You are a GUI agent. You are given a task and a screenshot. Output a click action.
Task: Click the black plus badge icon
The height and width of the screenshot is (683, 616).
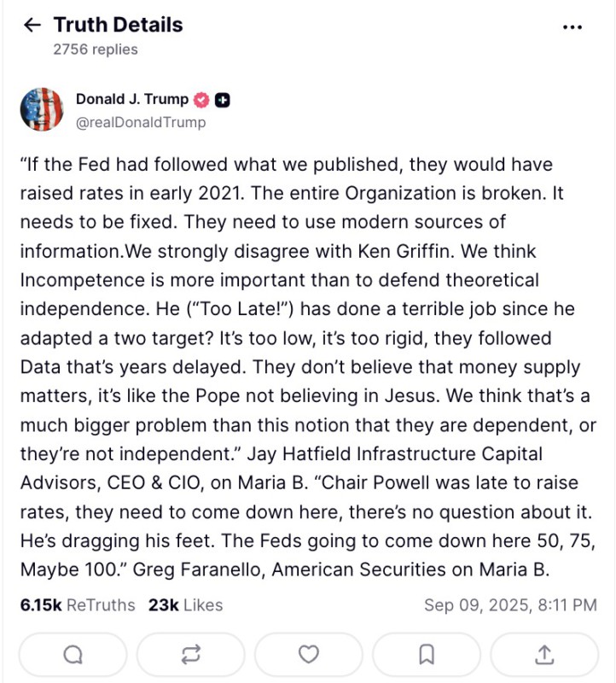pos(223,100)
